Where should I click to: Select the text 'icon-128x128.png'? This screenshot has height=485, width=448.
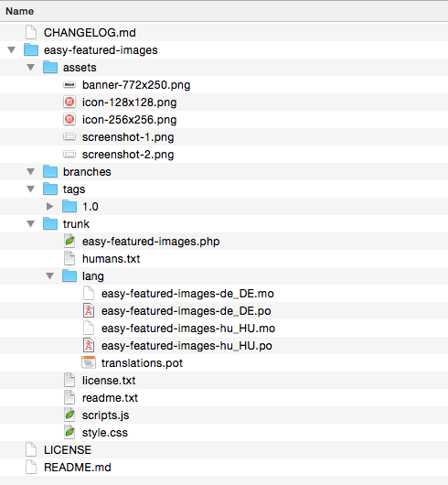pos(130,102)
